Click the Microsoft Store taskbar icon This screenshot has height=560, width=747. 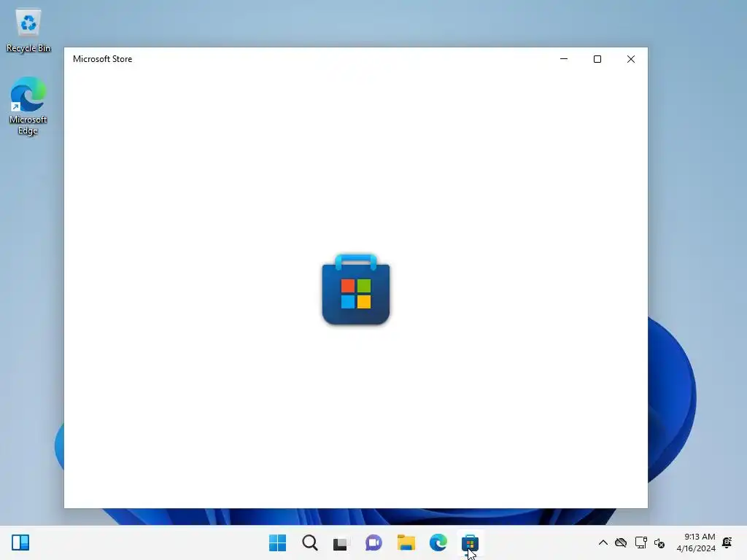pos(470,542)
